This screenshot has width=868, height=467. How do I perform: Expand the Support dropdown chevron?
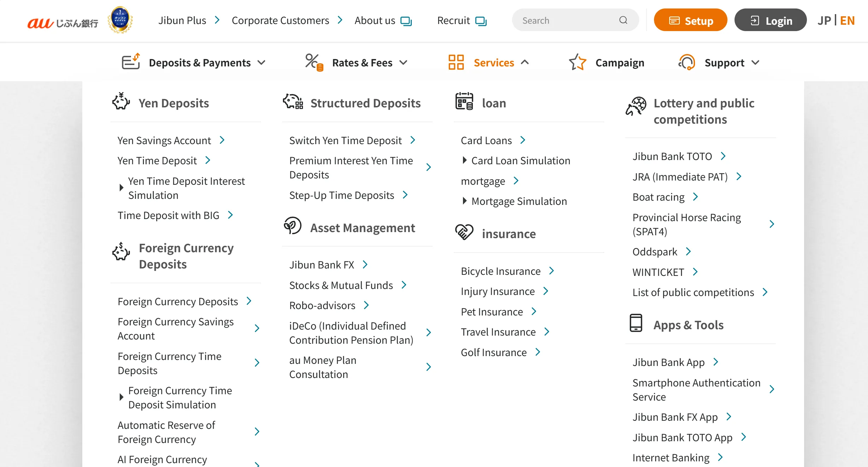755,63
